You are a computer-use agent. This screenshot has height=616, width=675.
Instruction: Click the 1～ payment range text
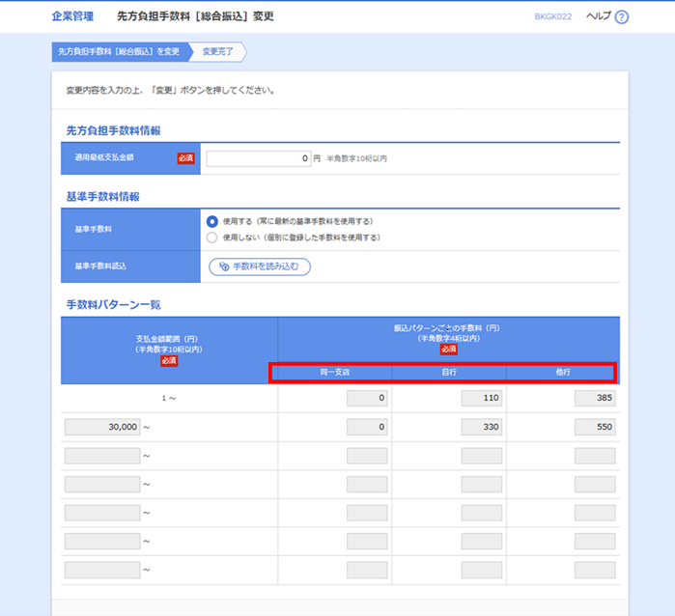point(169,399)
